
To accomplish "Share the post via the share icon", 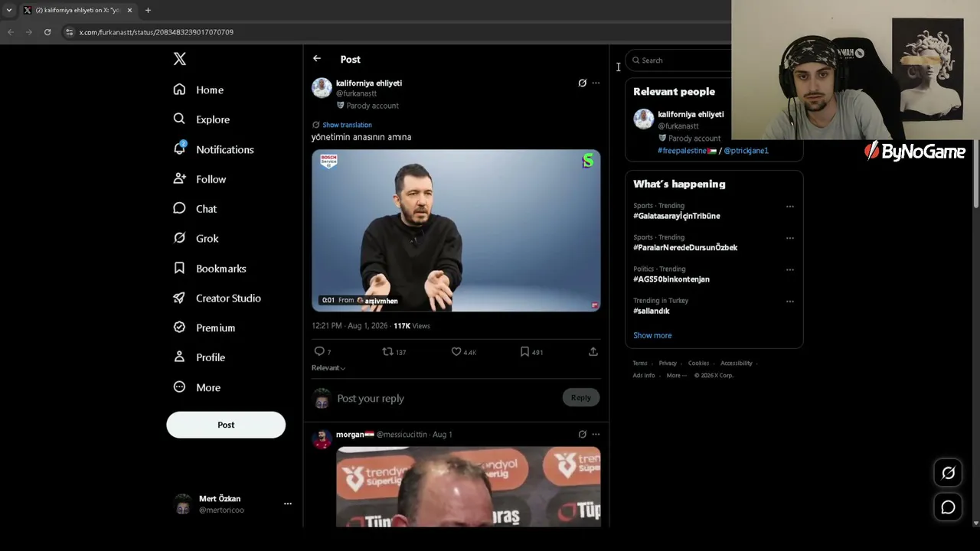I will click(593, 351).
